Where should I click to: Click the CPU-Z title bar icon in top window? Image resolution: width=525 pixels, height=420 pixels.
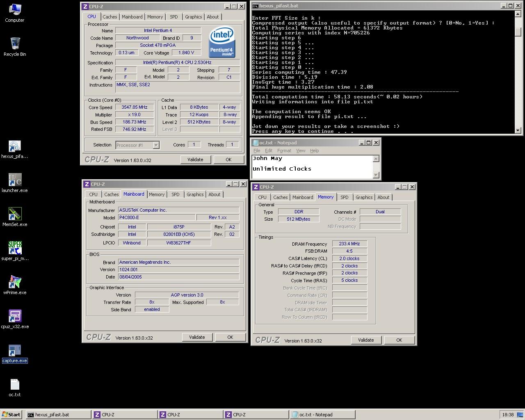click(x=85, y=6)
